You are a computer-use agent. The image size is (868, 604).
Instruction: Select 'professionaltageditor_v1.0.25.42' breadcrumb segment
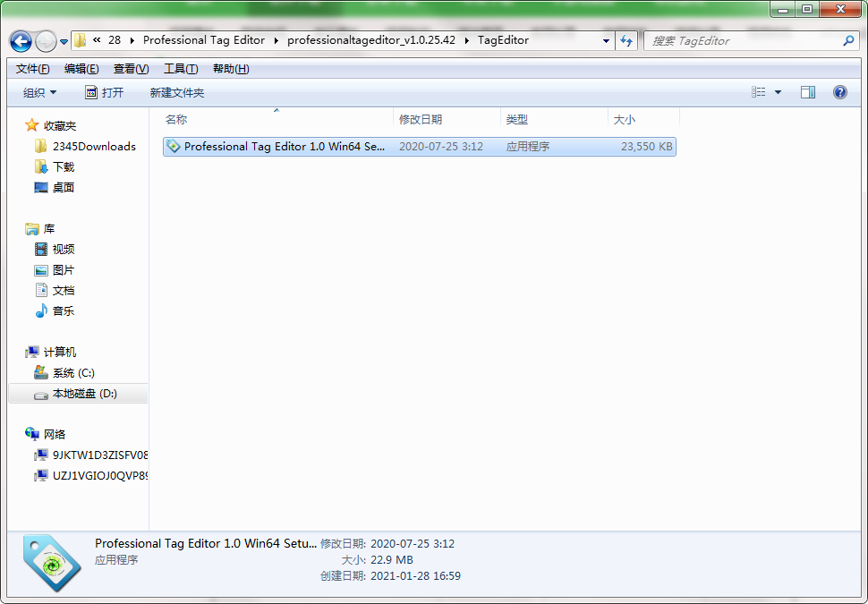pos(371,40)
